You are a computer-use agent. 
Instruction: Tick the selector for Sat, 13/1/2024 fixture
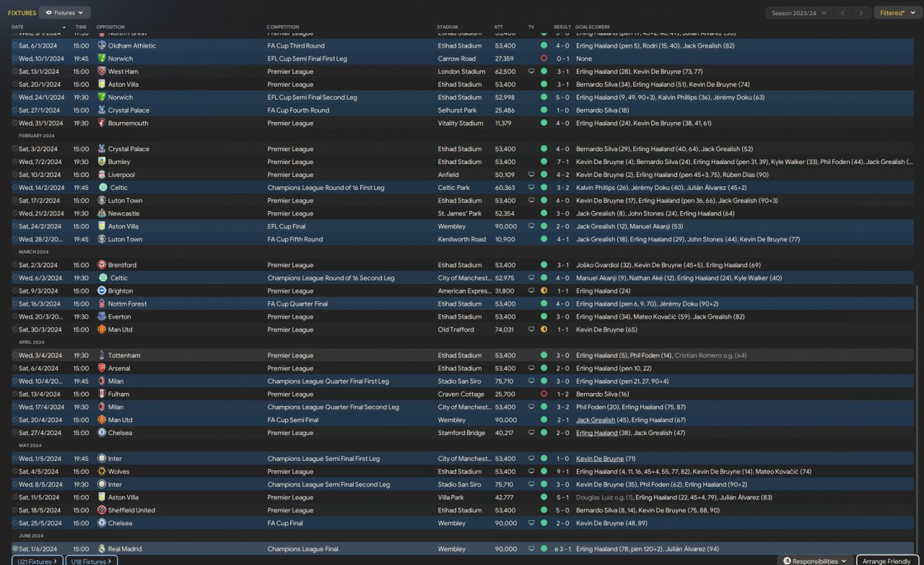pos(14,72)
